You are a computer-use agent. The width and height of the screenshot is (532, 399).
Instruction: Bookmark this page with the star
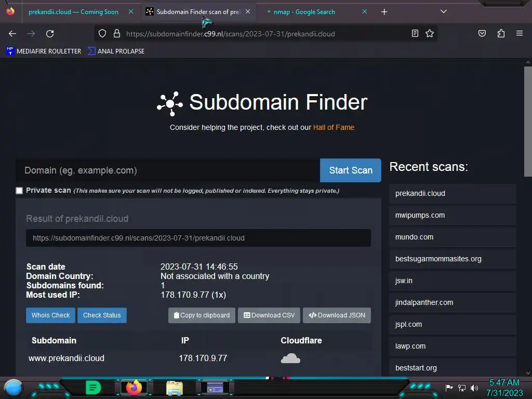pyautogui.click(x=430, y=33)
